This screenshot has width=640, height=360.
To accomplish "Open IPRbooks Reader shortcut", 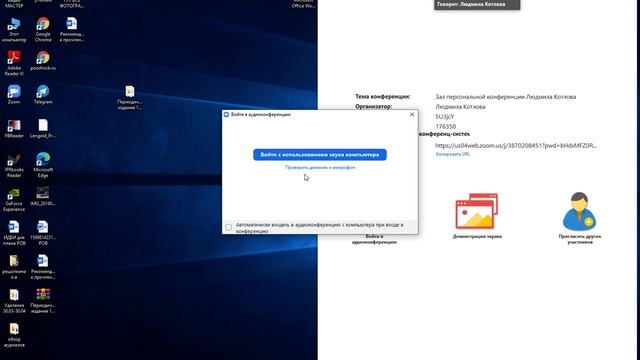I will coord(14,165).
